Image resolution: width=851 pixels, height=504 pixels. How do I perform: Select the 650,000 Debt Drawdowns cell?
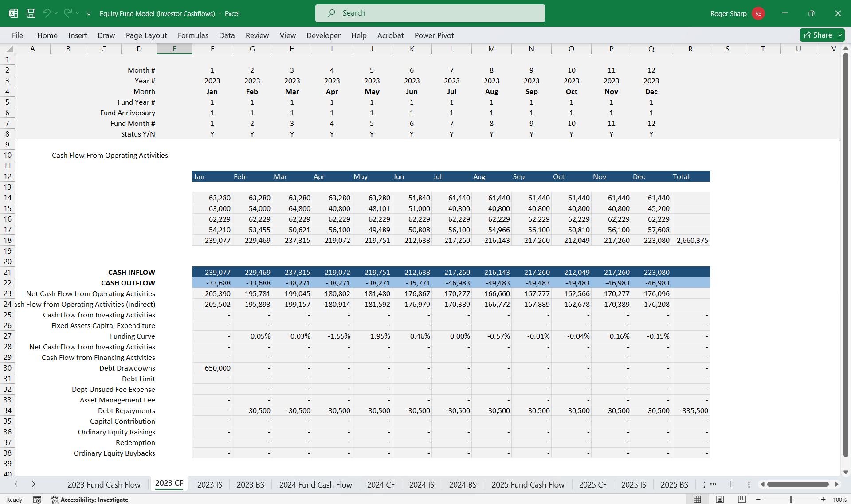pyautogui.click(x=212, y=368)
